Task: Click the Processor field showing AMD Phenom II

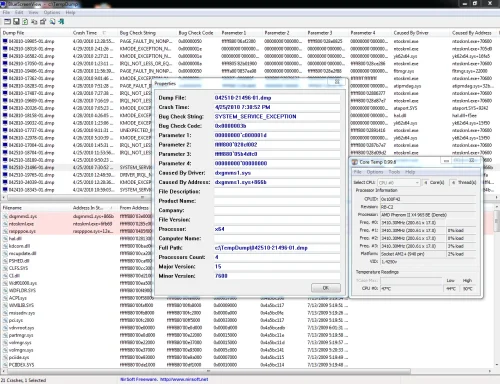Action: [429, 215]
